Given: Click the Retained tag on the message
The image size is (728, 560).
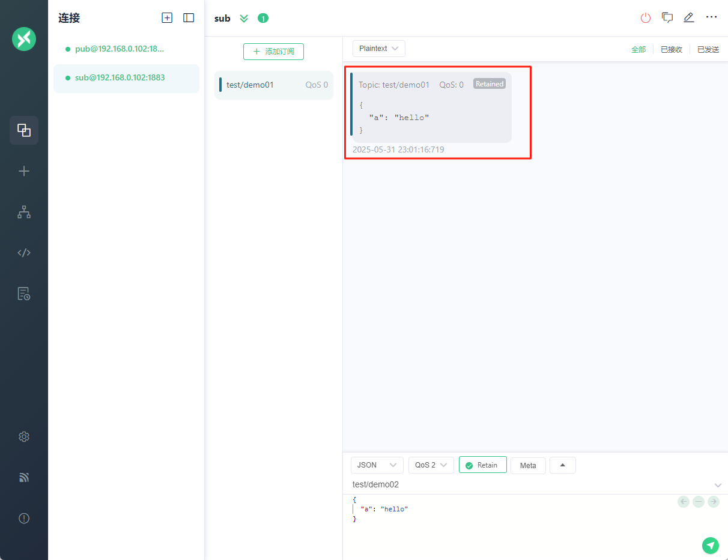Looking at the screenshot, I should click(490, 84).
